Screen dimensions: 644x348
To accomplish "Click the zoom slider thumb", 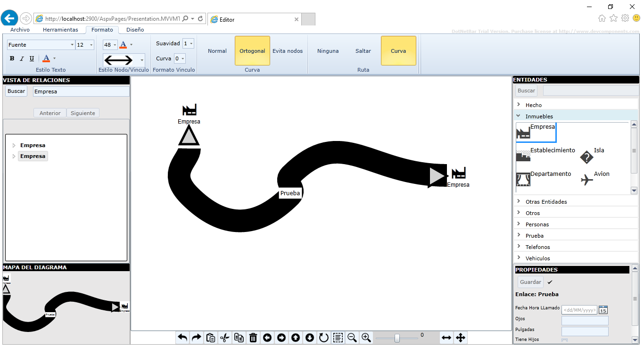I will pyautogui.click(x=397, y=338).
